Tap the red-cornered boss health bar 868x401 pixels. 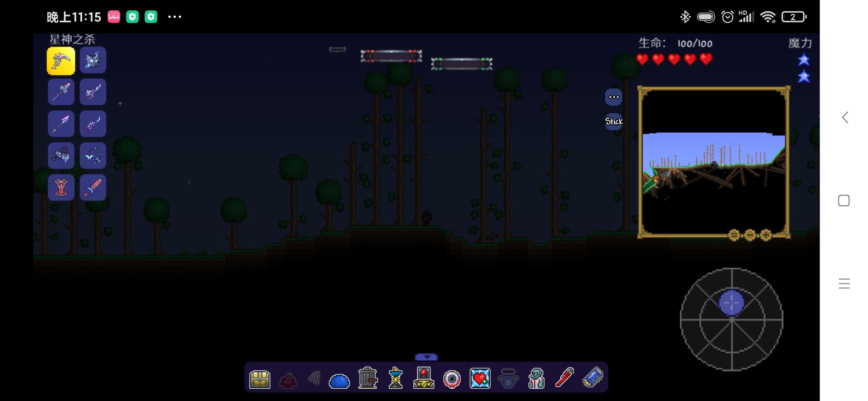coord(391,56)
